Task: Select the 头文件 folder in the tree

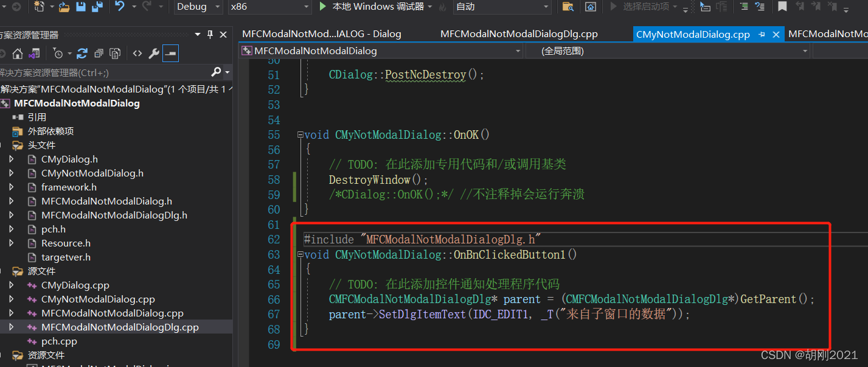Action: pyautogui.click(x=41, y=145)
